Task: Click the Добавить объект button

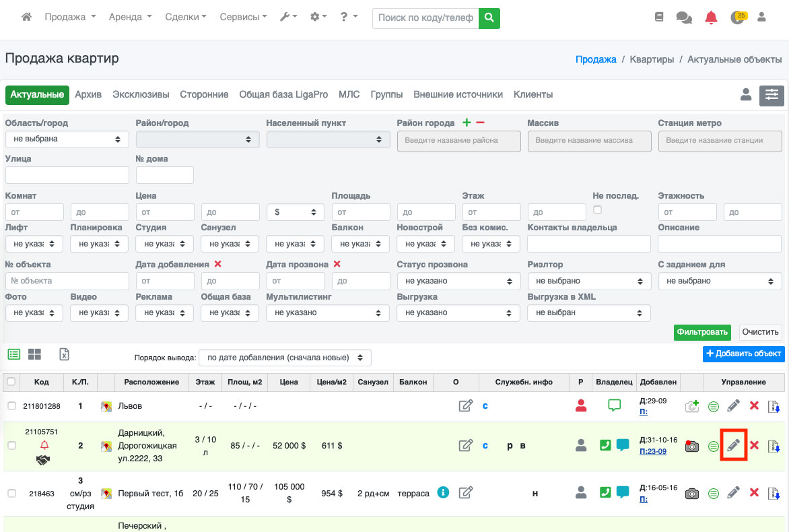Action: [743, 354]
